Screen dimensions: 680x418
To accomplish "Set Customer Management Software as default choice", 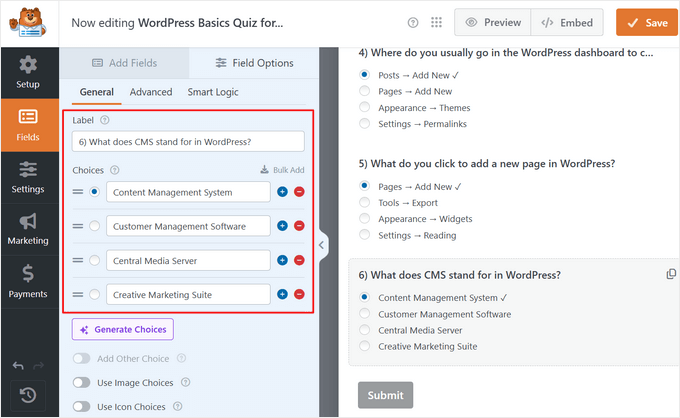I will tap(94, 226).
